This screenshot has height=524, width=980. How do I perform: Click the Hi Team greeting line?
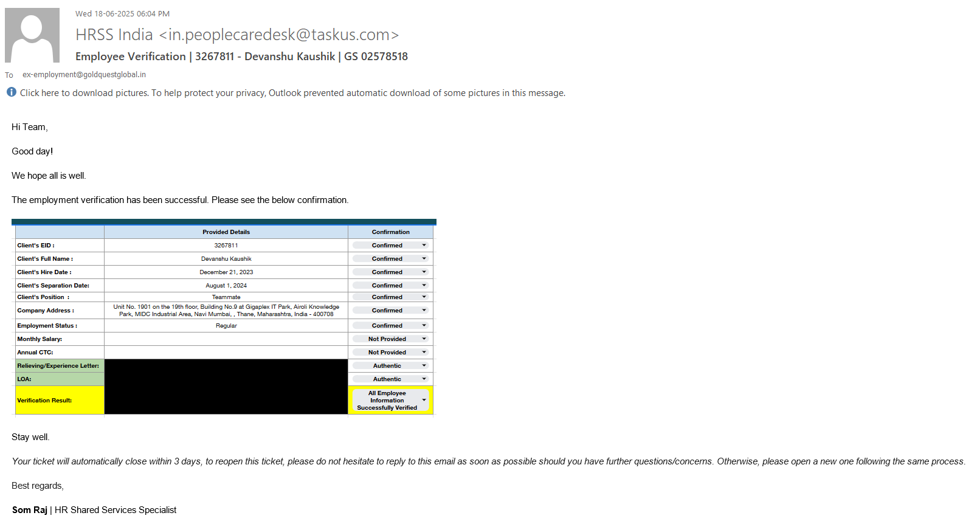click(30, 127)
